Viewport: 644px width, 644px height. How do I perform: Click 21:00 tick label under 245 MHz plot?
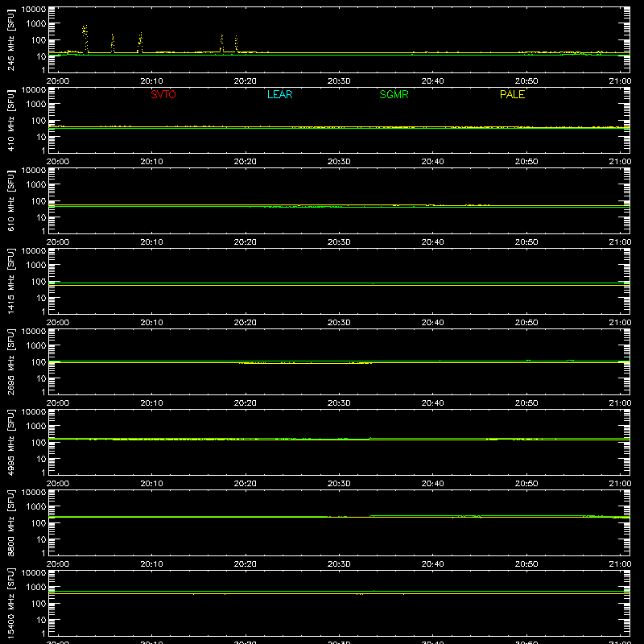(x=620, y=81)
